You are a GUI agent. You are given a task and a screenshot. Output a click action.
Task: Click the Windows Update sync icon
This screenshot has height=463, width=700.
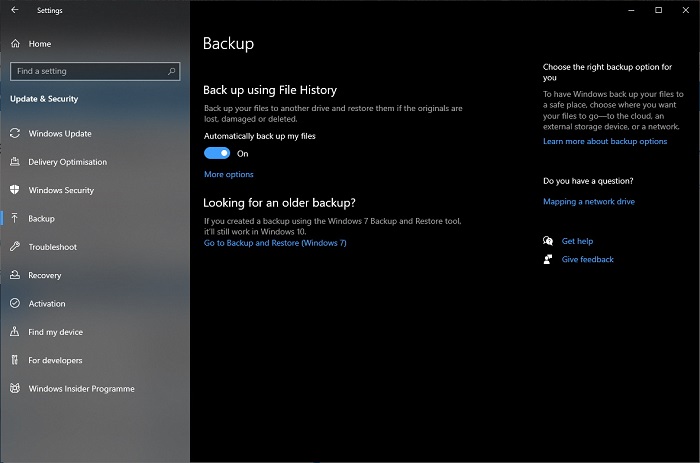[15, 134]
